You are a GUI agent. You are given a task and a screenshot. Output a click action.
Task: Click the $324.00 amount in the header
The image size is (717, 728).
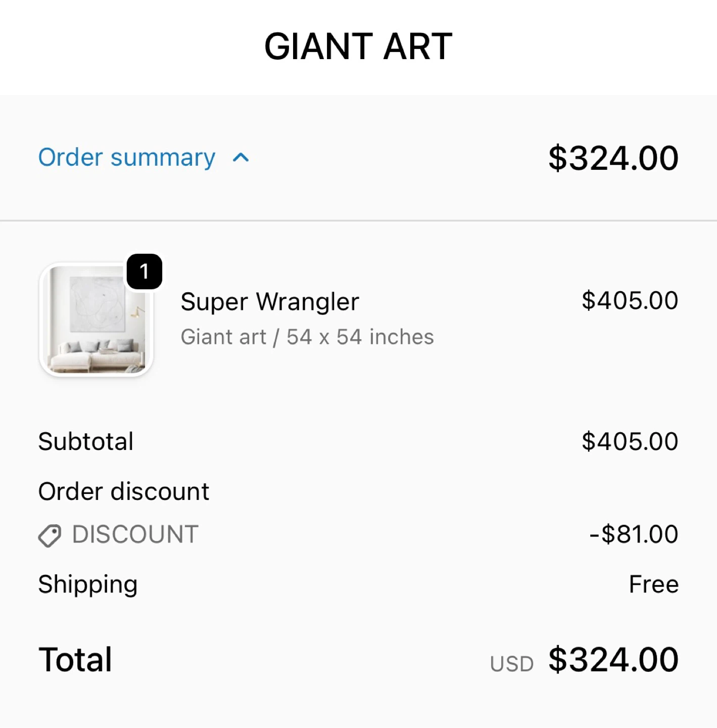click(613, 158)
